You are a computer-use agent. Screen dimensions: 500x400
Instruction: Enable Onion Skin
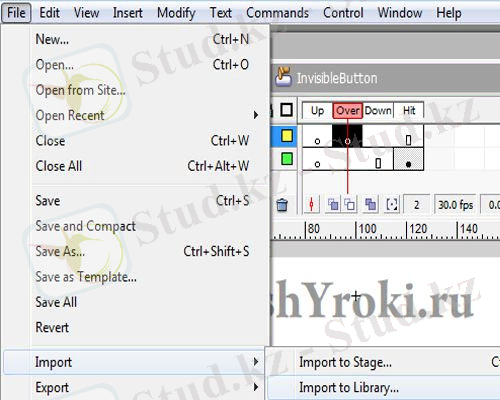[x=333, y=204]
